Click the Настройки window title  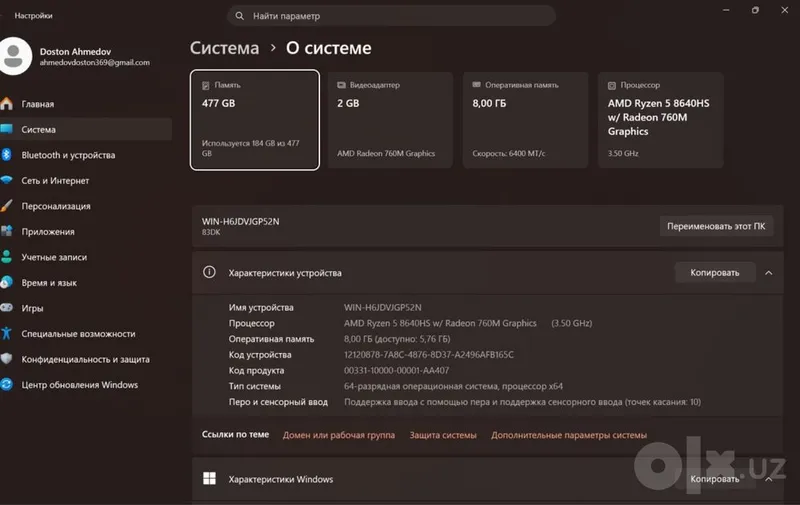coord(33,16)
